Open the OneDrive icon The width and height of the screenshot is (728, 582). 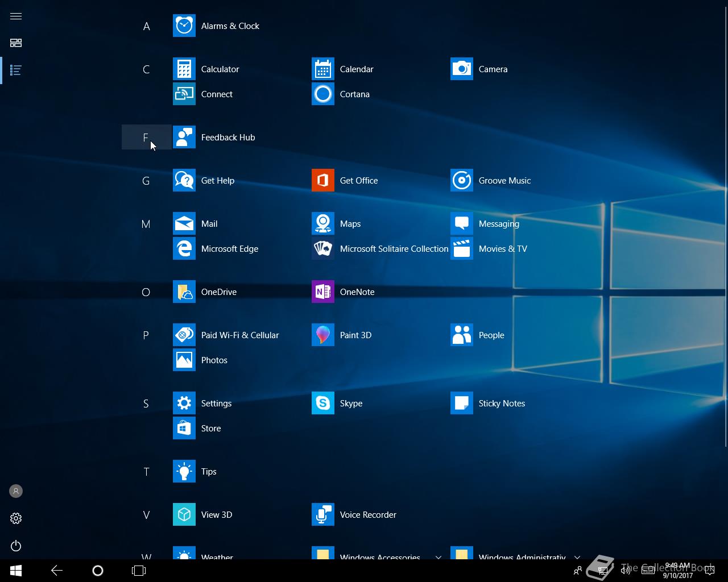tap(184, 292)
